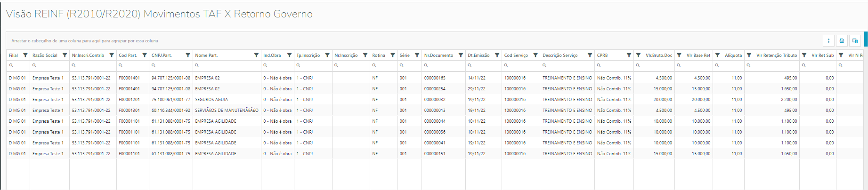868x190 pixels.
Task: Sort by the Vlr.Bruto.Doc column header
Action: [x=658, y=55]
